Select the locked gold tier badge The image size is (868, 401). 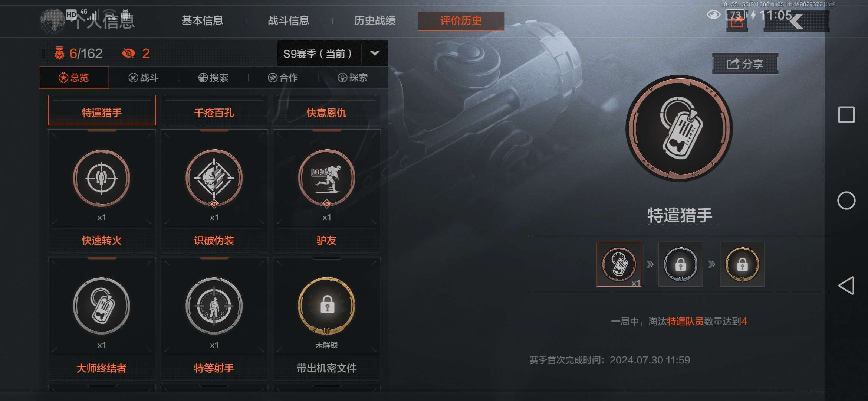pos(742,264)
